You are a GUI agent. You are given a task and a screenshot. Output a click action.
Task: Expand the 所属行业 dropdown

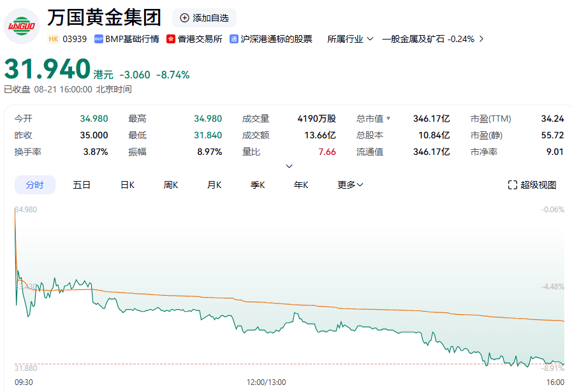pyautogui.click(x=350, y=39)
